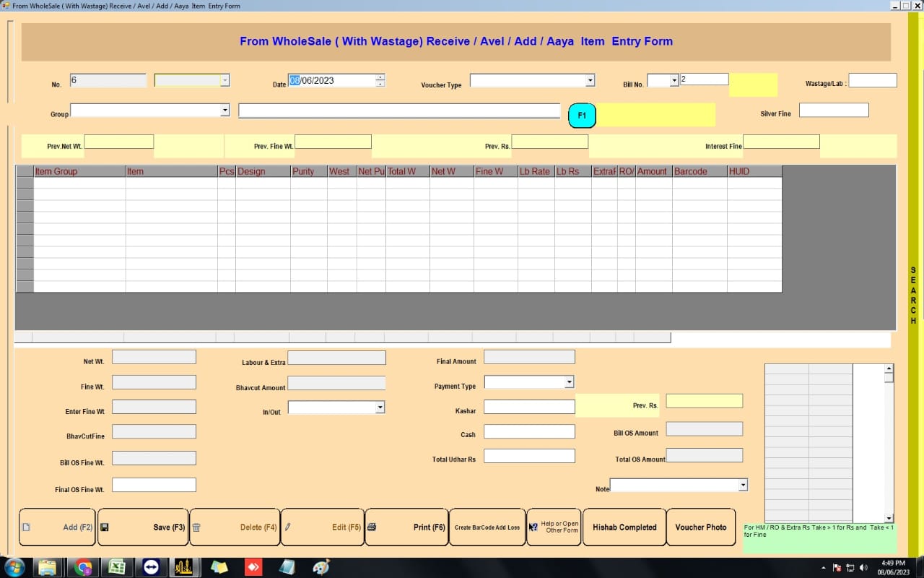924x578 pixels.
Task: Open the In/Out dropdown
Action: [380, 407]
